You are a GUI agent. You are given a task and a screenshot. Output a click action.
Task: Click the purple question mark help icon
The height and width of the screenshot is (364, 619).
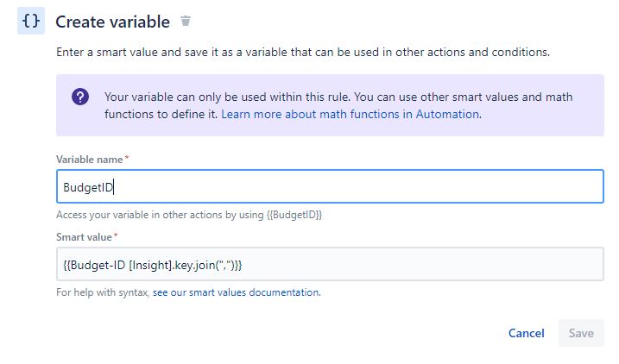click(x=80, y=97)
